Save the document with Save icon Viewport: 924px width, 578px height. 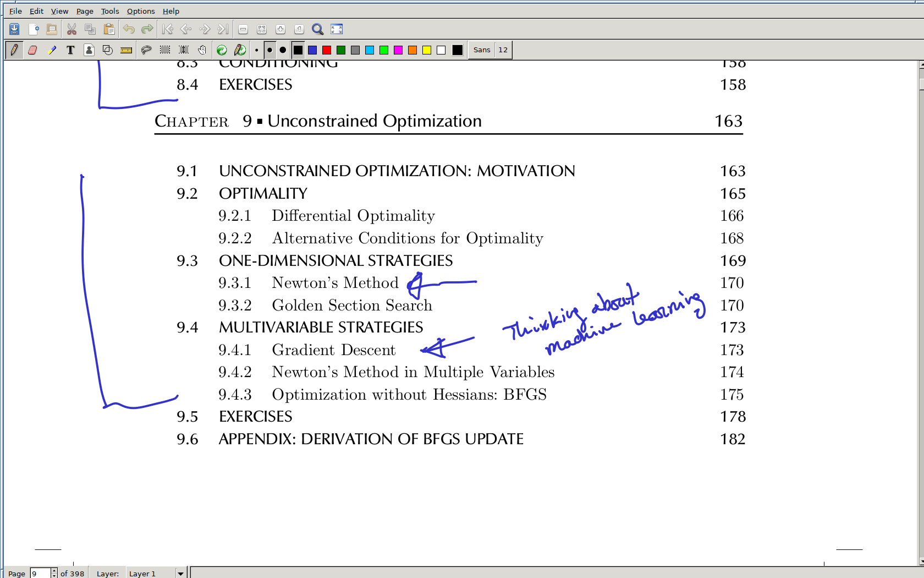14,29
